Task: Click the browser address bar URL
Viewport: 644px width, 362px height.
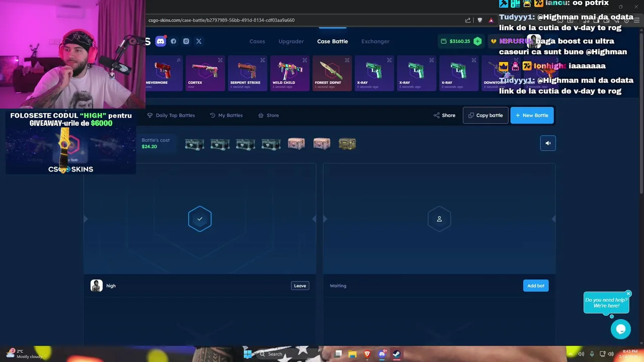Action: click(x=221, y=20)
